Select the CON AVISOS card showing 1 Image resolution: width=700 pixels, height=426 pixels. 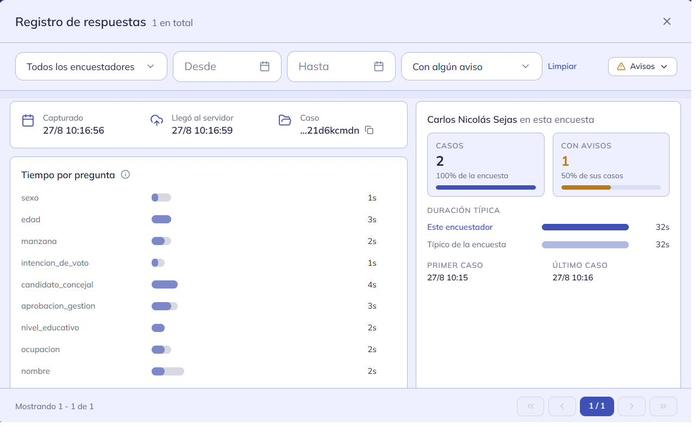[x=611, y=165]
